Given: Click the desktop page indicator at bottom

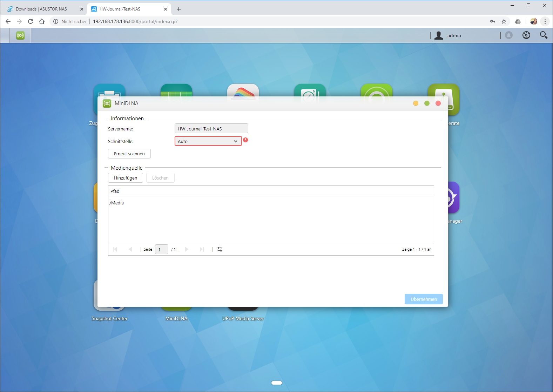Looking at the screenshot, I should (277, 383).
